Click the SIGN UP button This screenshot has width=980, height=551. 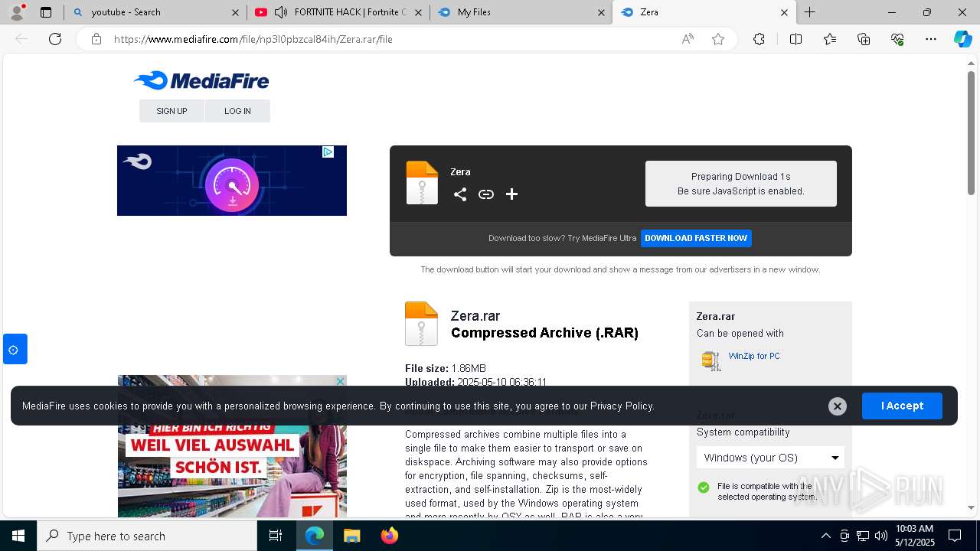tap(171, 111)
